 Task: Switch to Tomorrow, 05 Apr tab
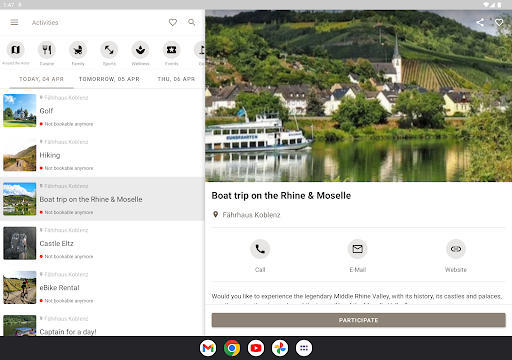pos(109,79)
